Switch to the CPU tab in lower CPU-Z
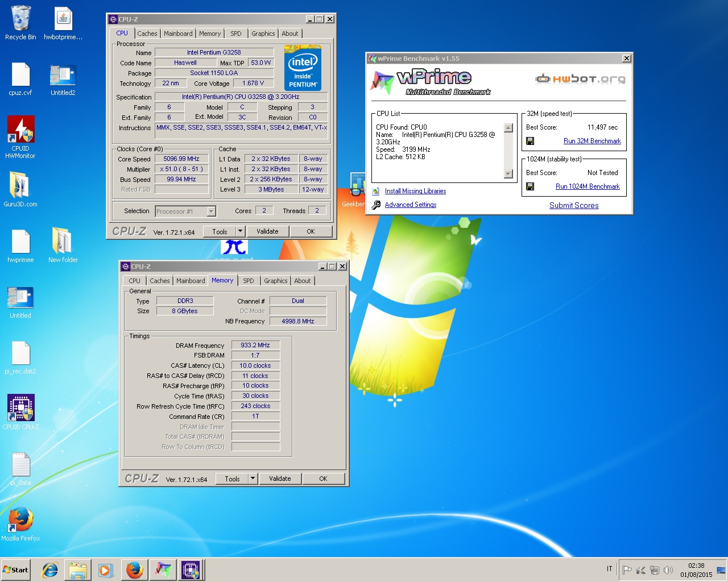This screenshot has height=582, width=728. point(135,281)
